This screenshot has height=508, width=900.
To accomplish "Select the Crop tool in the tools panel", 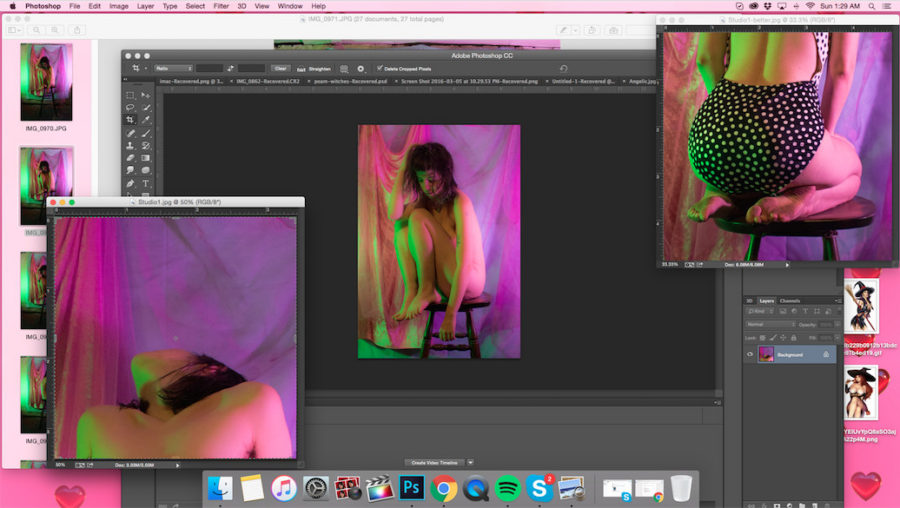I will (x=130, y=120).
